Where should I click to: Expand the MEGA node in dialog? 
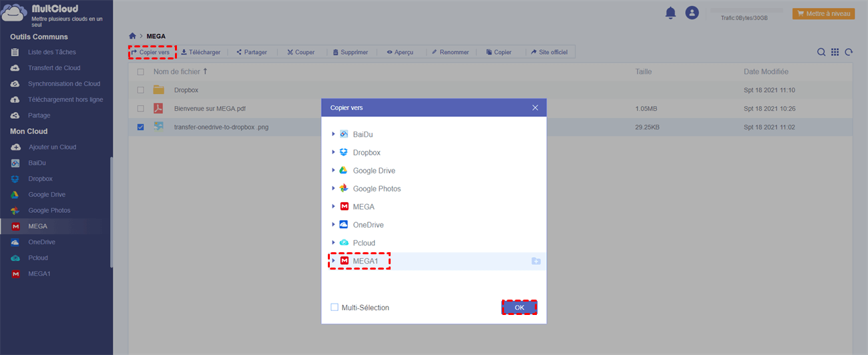pyautogui.click(x=333, y=206)
